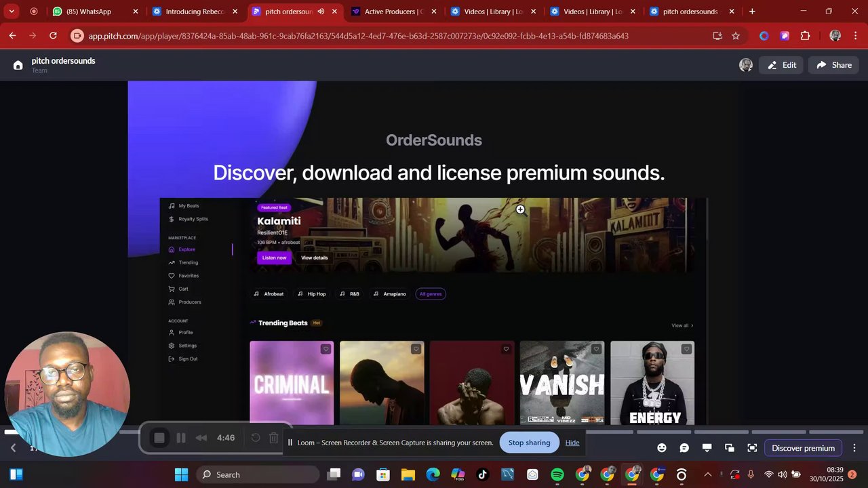Mute the audio on the active pitch ordersounds tab
The height and width of the screenshot is (488, 868).
click(321, 12)
